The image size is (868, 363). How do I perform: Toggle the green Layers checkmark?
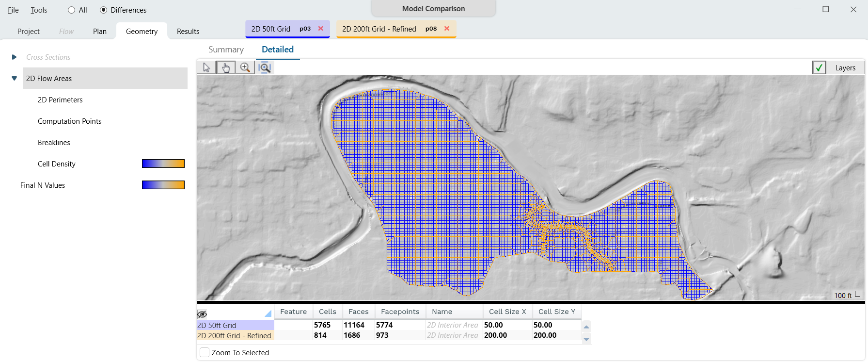(x=819, y=68)
